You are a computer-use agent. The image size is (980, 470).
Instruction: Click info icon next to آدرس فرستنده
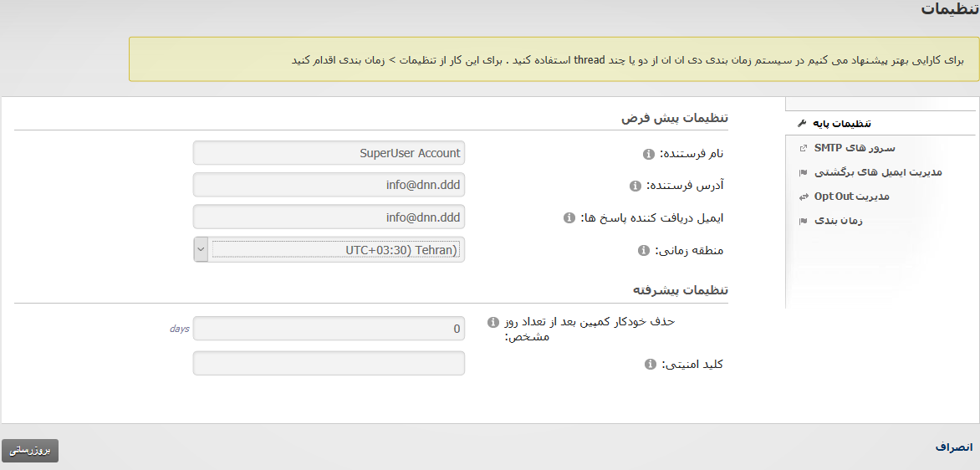point(635,186)
